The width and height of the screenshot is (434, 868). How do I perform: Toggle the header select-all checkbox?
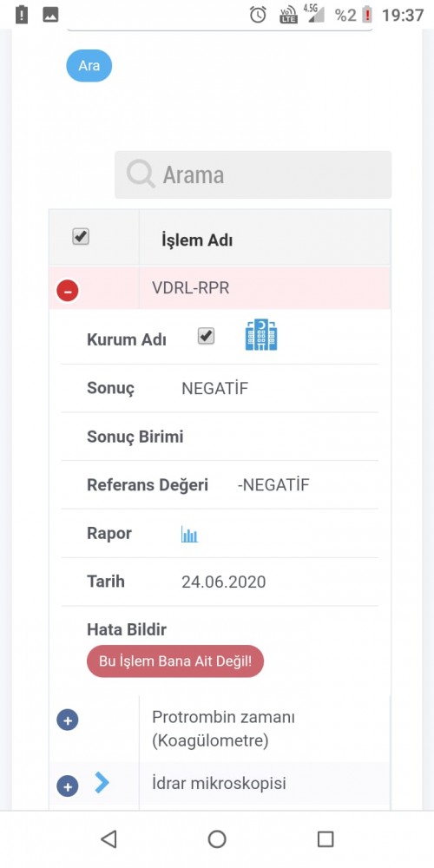81,237
